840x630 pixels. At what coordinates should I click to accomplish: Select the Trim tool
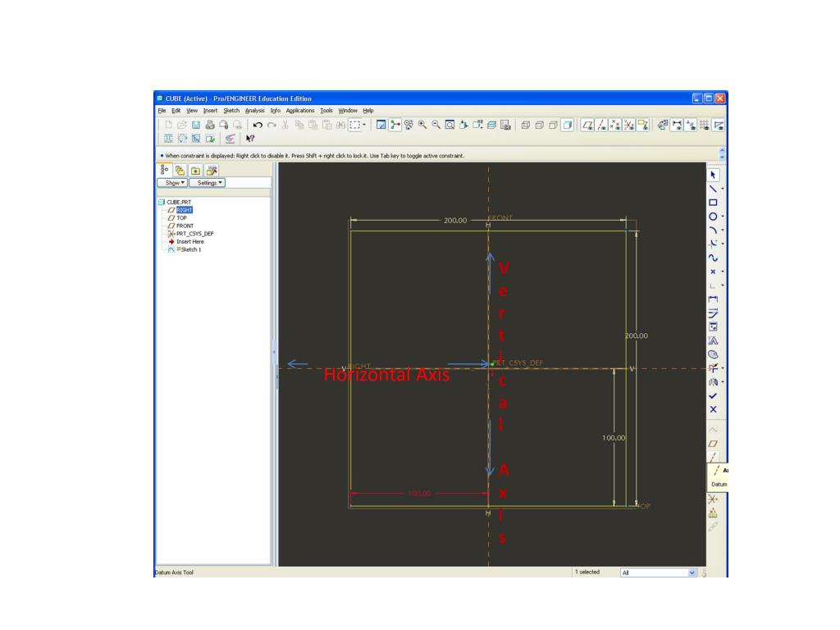click(713, 368)
